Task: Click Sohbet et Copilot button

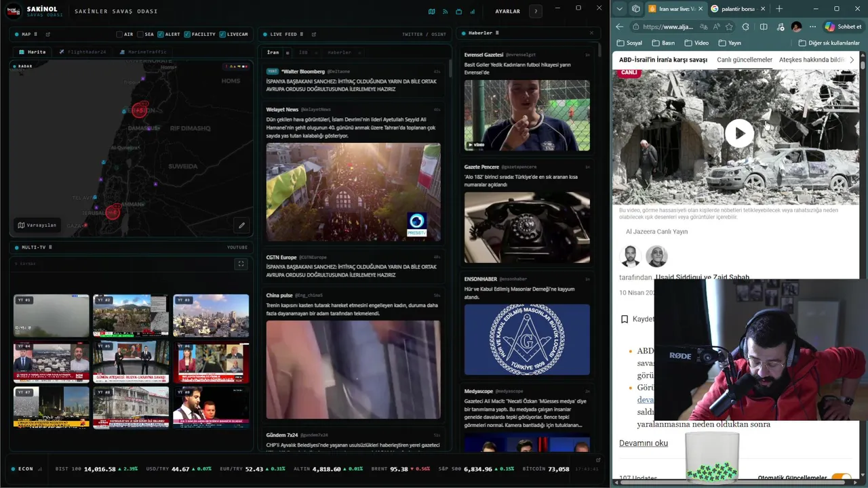Action: tap(843, 26)
